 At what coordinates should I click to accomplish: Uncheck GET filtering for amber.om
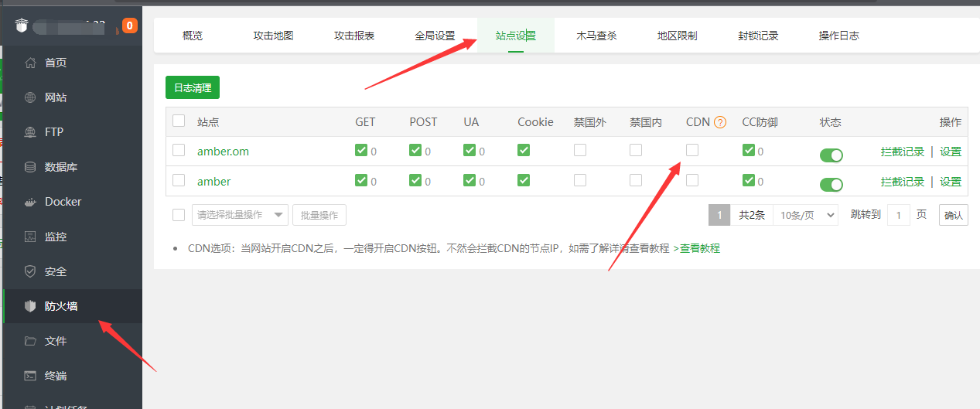(361, 150)
